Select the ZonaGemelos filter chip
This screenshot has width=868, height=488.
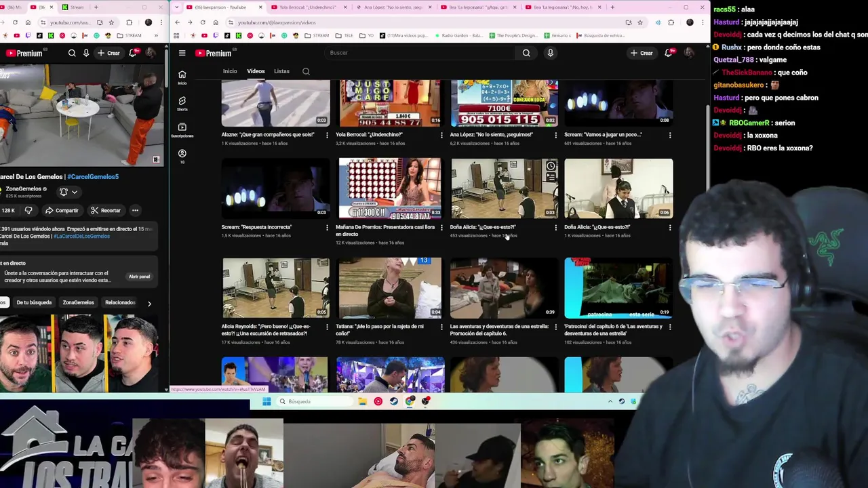pos(79,302)
